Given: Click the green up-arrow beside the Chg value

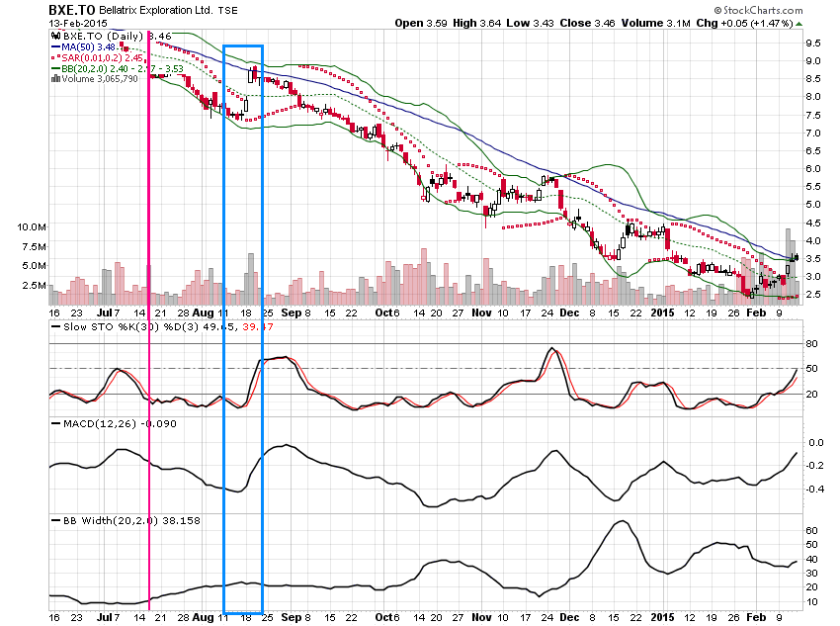Looking at the screenshot, I should click(x=798, y=24).
